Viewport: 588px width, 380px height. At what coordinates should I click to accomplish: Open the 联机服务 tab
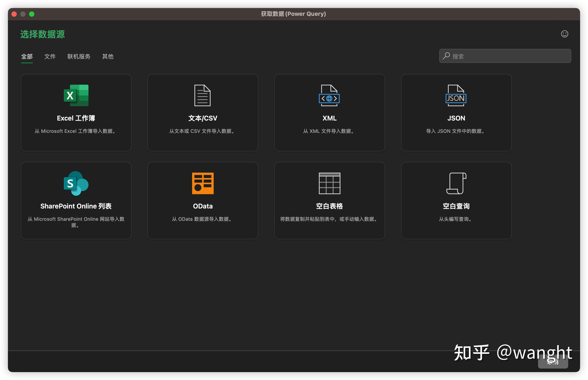(79, 57)
